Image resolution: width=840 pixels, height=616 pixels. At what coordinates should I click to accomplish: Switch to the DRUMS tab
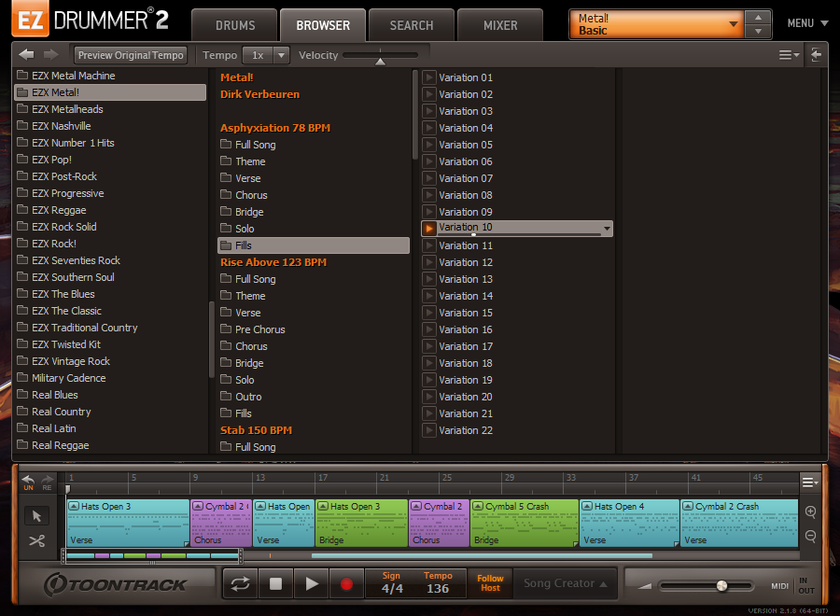pyautogui.click(x=235, y=25)
